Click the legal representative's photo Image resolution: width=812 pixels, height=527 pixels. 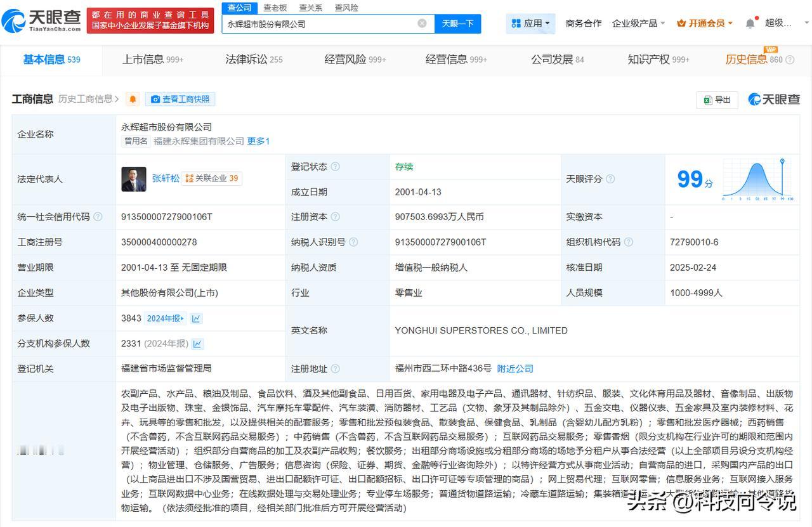[x=134, y=179]
